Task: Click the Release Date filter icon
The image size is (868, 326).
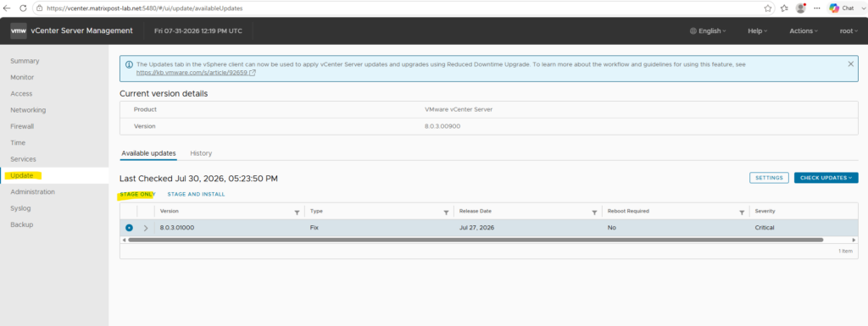Action: click(x=594, y=212)
